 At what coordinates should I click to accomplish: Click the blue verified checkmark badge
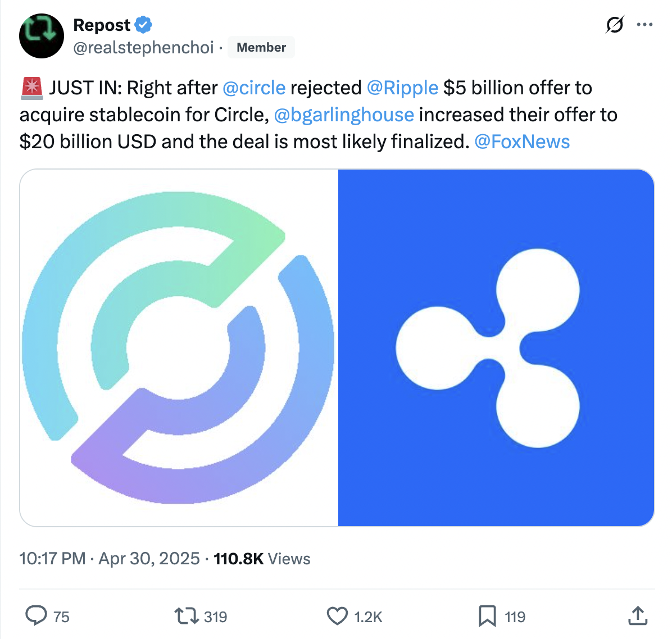tap(144, 25)
